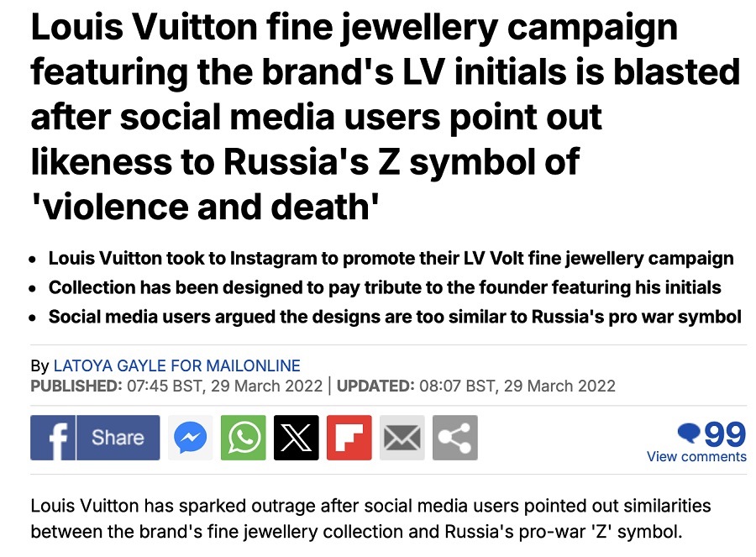Select the bullet about Russia's pro war symbol
This screenshot has height=557, width=756.
click(395, 317)
